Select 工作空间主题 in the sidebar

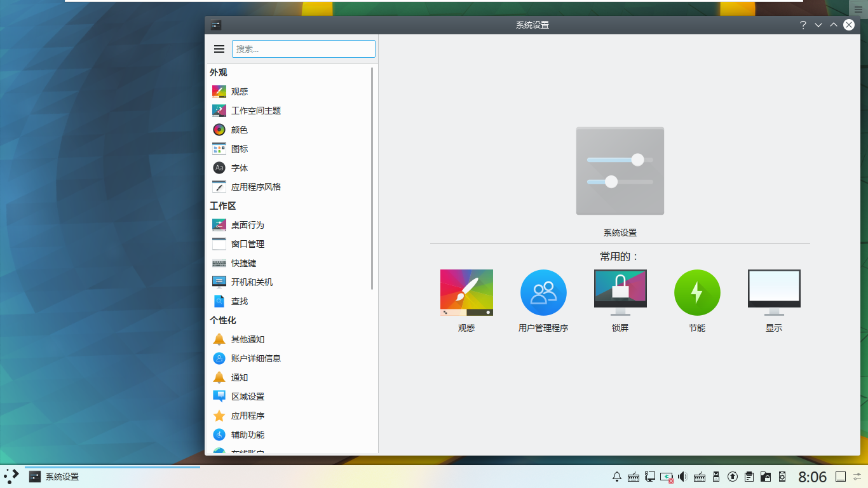click(x=288, y=111)
